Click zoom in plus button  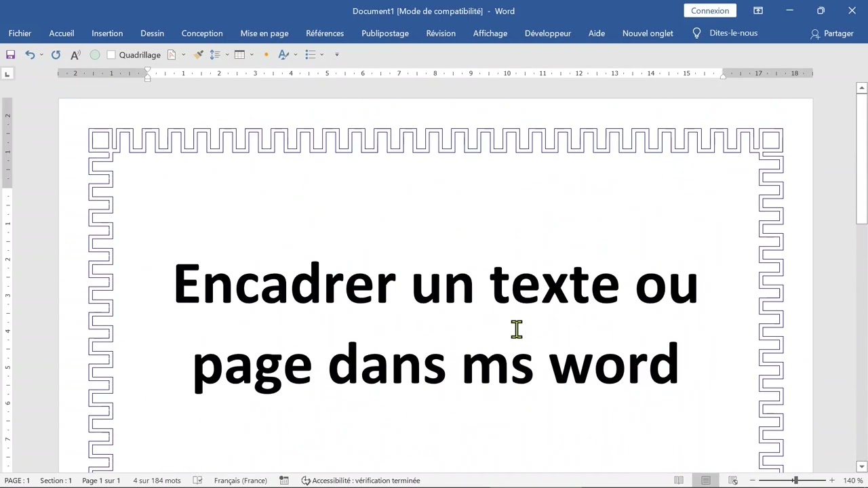pos(832,481)
